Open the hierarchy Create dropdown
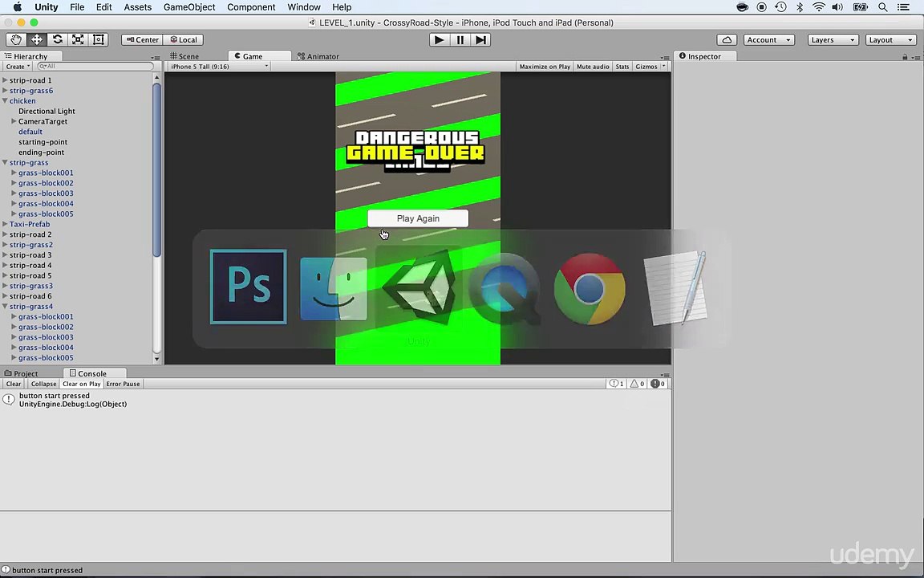 pos(18,67)
